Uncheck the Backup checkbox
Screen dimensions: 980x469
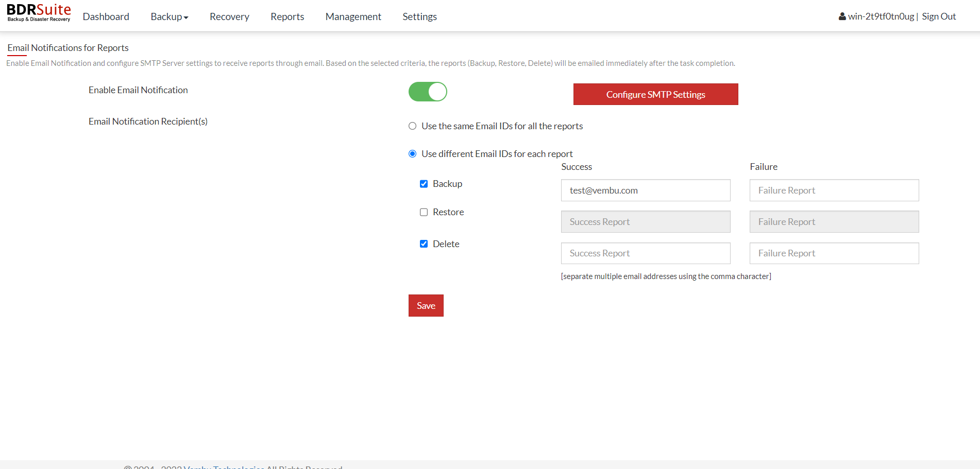pos(424,184)
